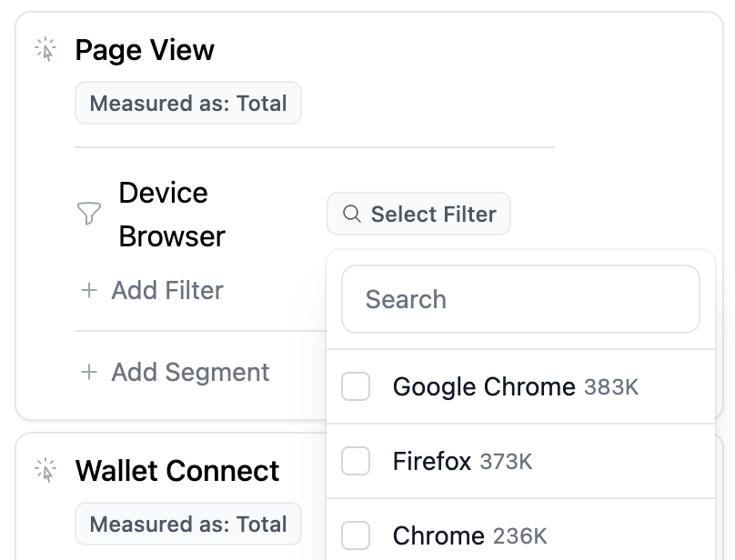Click the funnel filter icon beside Device Browser
Image resolution: width=735 pixels, height=560 pixels.
pos(88,214)
